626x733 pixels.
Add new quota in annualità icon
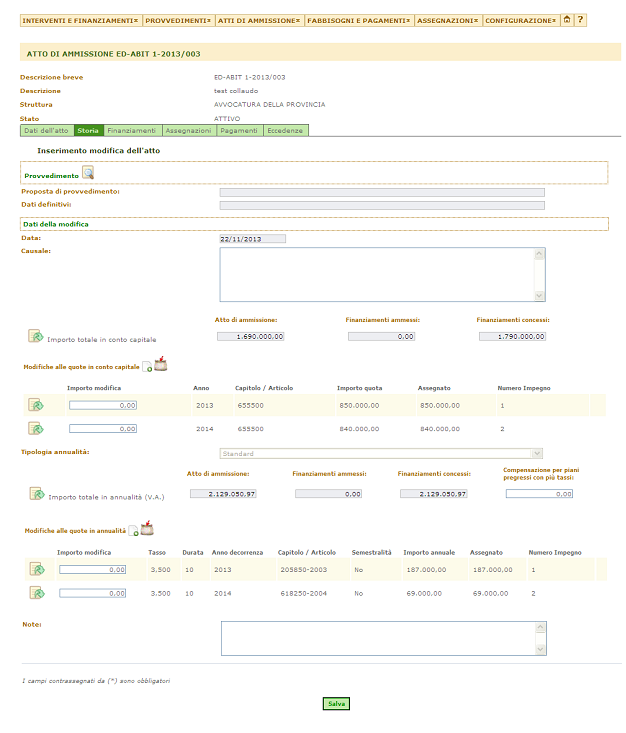tap(134, 531)
